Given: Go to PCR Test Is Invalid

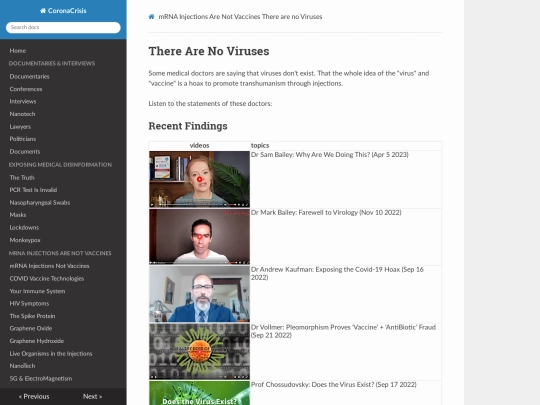Looking at the screenshot, I should [x=33, y=190].
